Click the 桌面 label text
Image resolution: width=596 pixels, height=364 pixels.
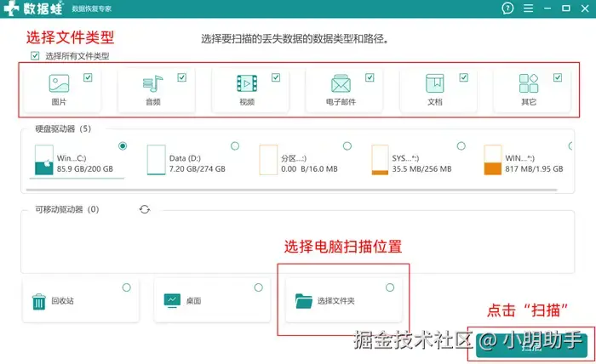pyautogui.click(x=193, y=301)
